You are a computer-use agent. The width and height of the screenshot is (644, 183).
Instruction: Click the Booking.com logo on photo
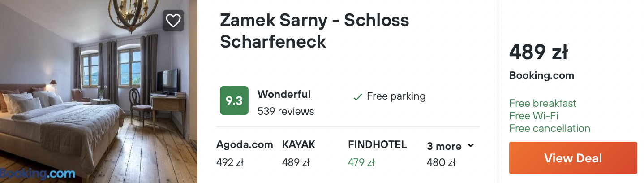[x=38, y=173]
